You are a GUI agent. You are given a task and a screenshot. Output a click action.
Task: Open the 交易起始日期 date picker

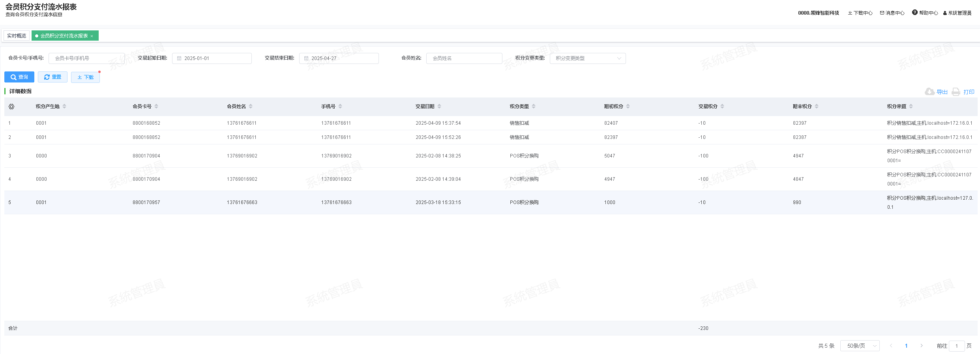coord(212,58)
